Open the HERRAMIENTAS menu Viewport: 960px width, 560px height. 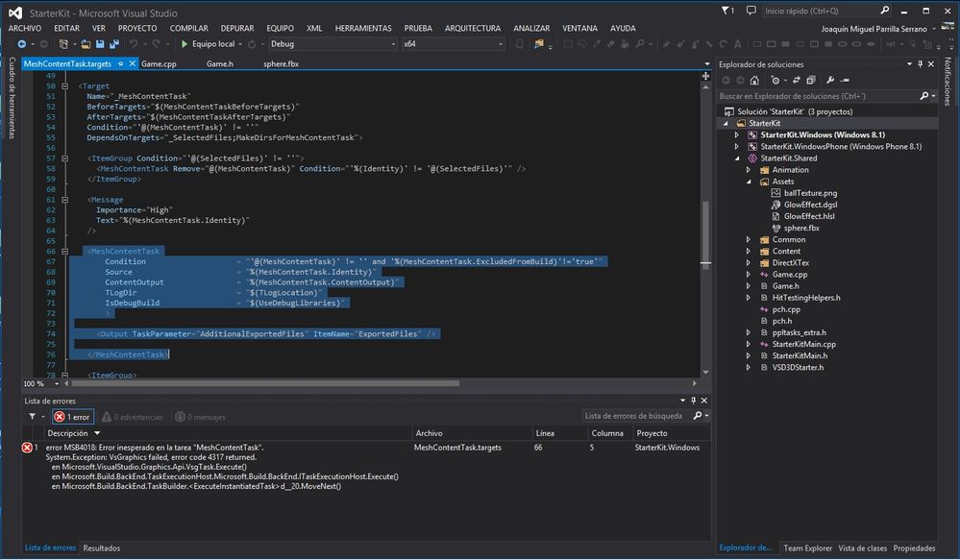363,28
